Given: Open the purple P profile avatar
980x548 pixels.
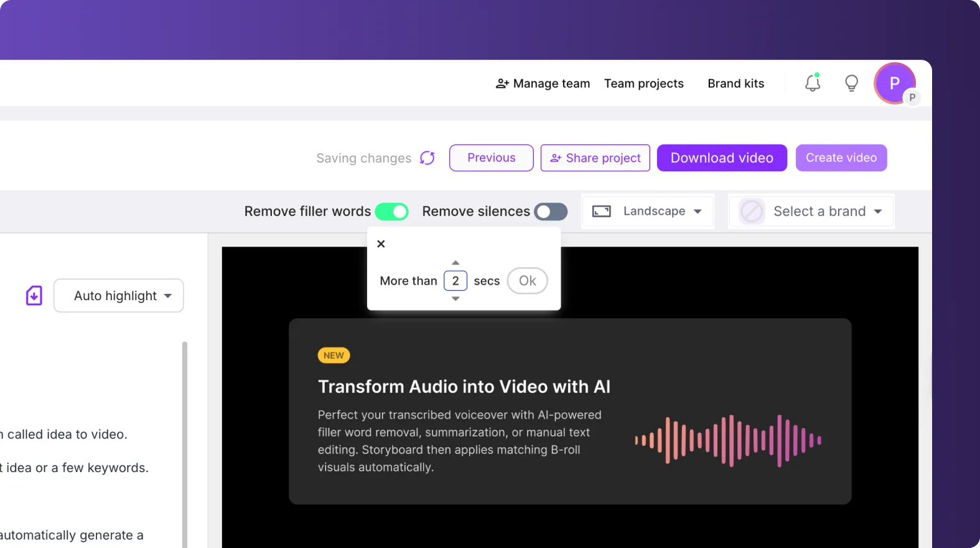Looking at the screenshot, I should click(x=894, y=83).
